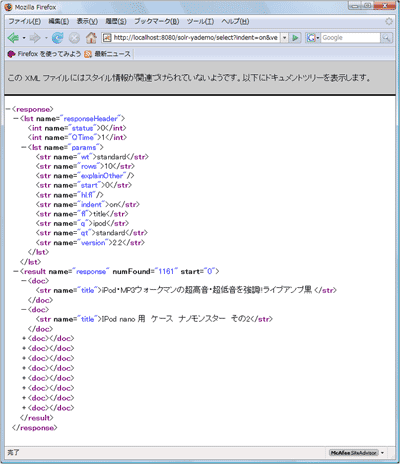Click the numFound value 1161
This screenshot has width=400, height=464.
[x=166, y=271]
